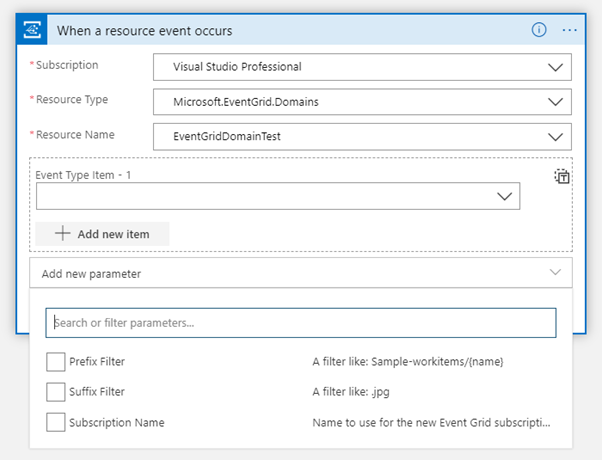Click the Add new parameter field

tap(280, 273)
